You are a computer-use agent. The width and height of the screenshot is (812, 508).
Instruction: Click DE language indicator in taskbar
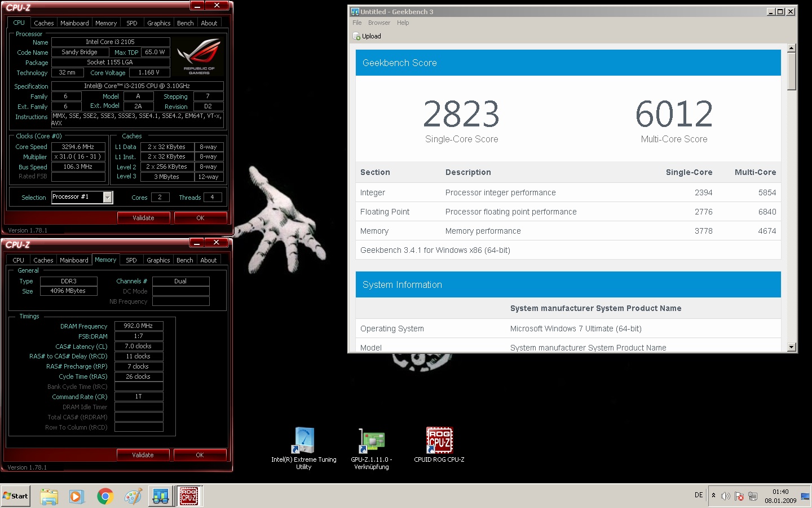click(699, 495)
